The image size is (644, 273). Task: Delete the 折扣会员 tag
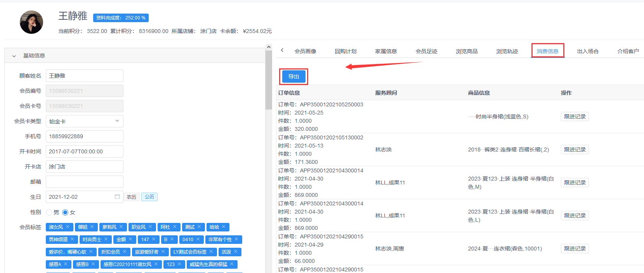click(x=125, y=252)
